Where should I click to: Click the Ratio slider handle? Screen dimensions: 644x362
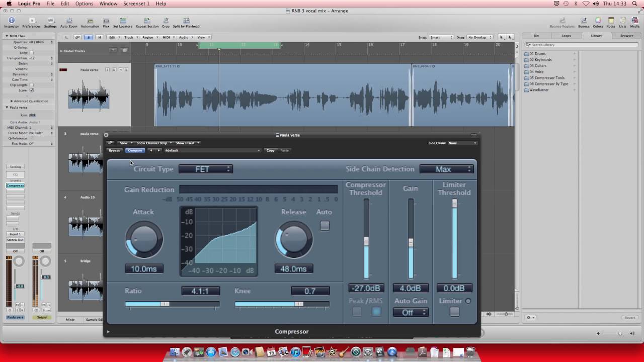pos(165,304)
